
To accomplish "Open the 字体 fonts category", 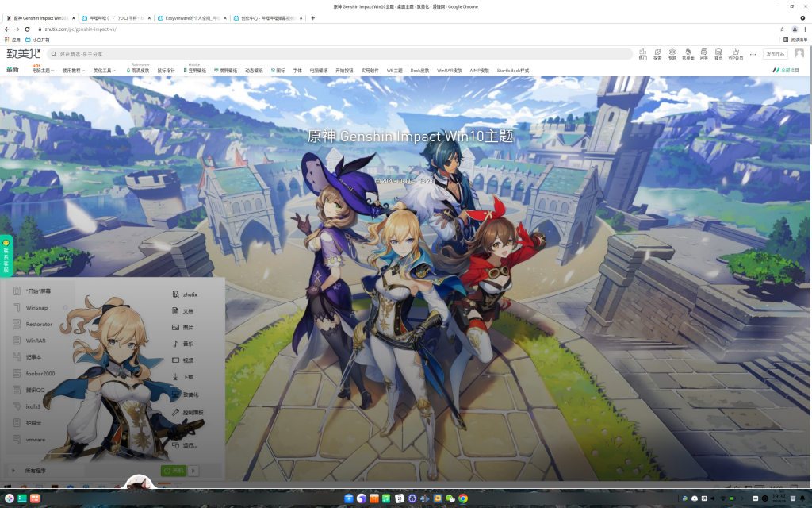I will pyautogui.click(x=297, y=71).
